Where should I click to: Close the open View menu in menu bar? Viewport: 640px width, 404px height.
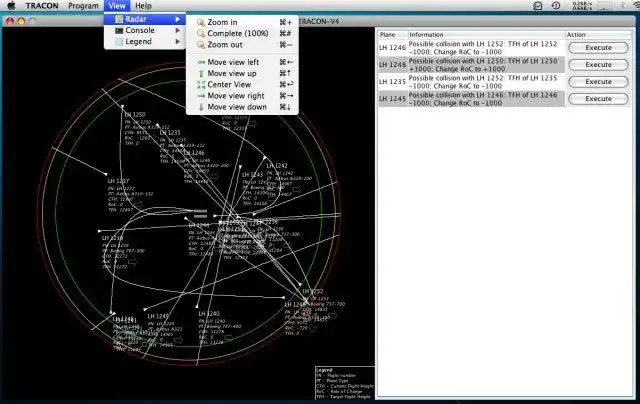(x=117, y=6)
